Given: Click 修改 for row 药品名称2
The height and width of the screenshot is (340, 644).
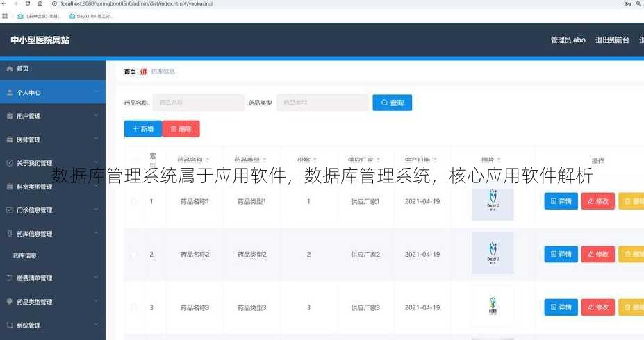Looking at the screenshot, I should [x=598, y=254].
